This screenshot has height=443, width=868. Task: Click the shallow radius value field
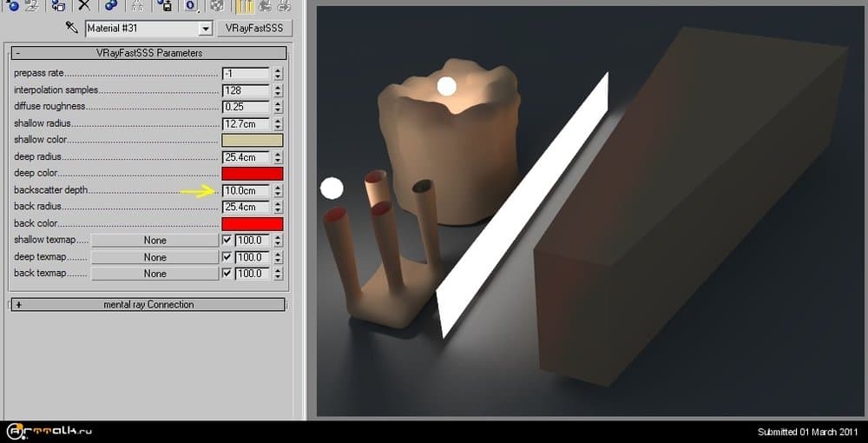click(246, 123)
